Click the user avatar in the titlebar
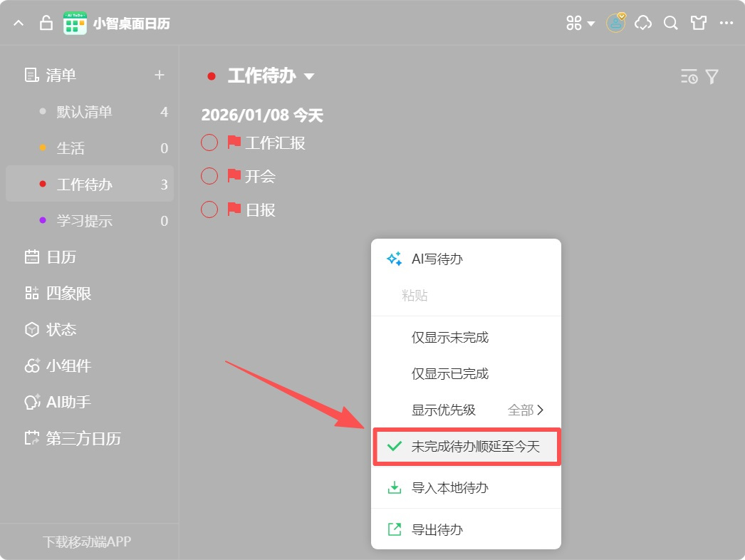745x560 pixels. pos(614,22)
